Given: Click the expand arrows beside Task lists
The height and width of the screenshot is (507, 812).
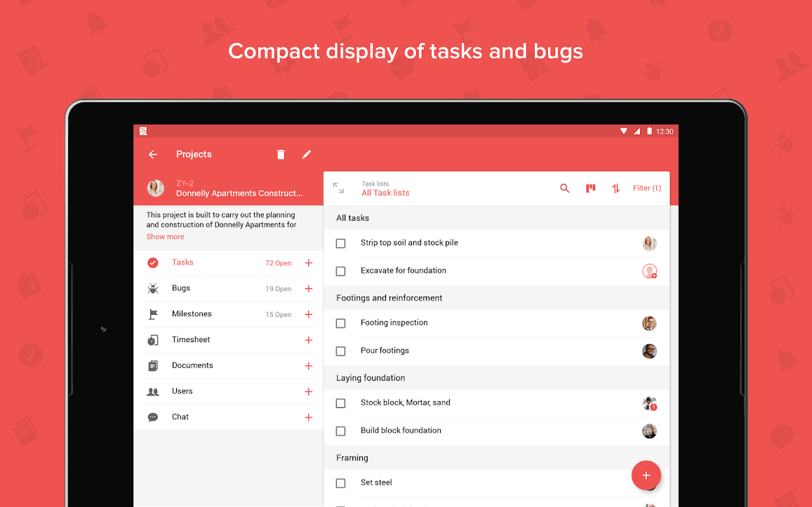Looking at the screenshot, I should click(x=340, y=188).
